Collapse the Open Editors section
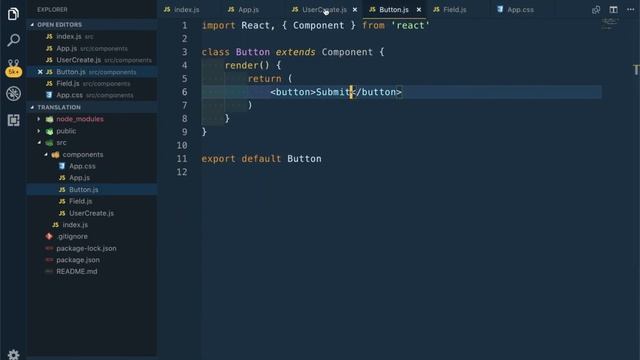Screen dimensions: 640x360 pyautogui.click(x=32, y=25)
